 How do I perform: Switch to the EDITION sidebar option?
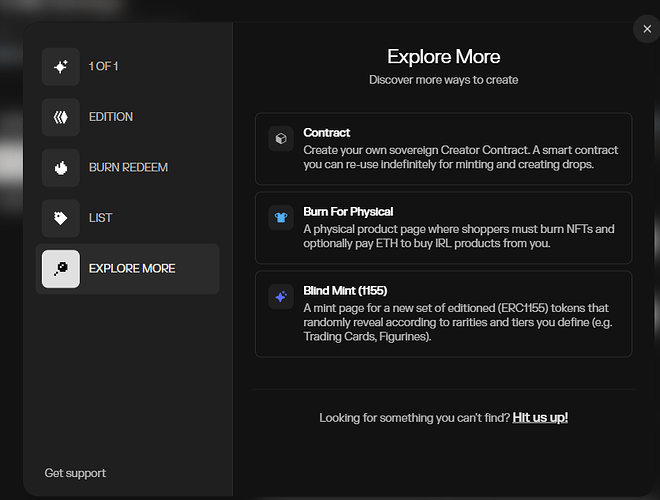(x=110, y=117)
